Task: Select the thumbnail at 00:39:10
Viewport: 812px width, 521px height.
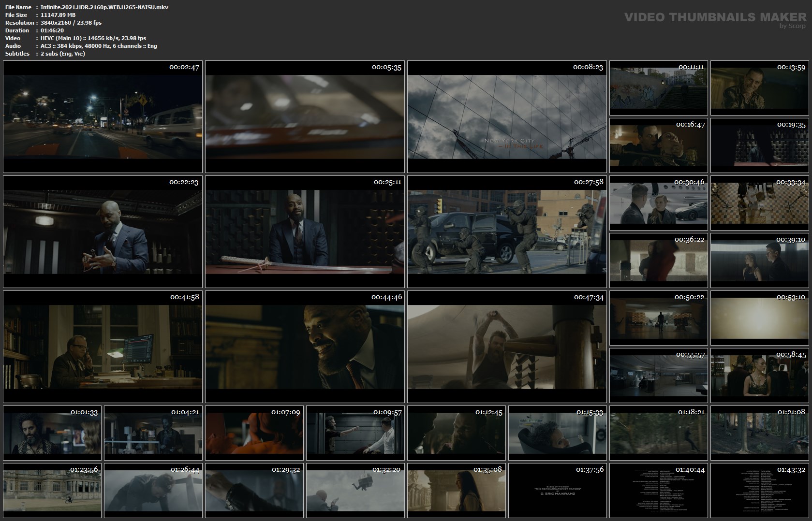Action: point(760,260)
